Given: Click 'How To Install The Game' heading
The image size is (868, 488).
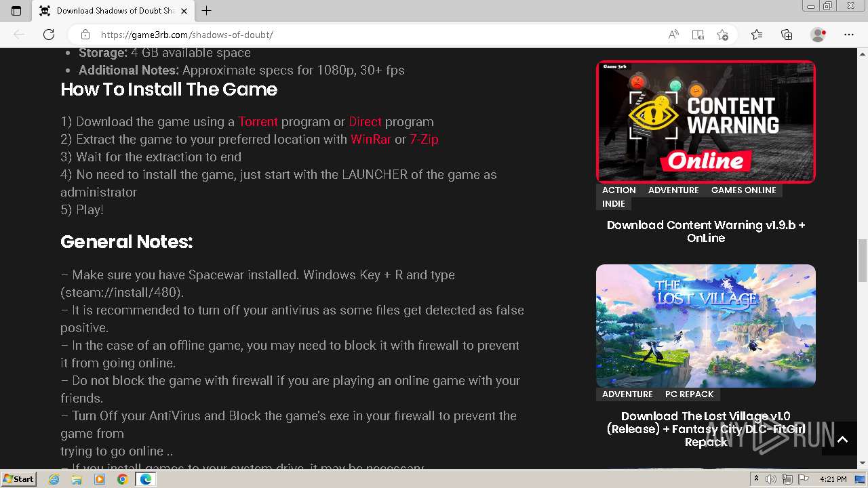Looking at the screenshot, I should point(169,89).
